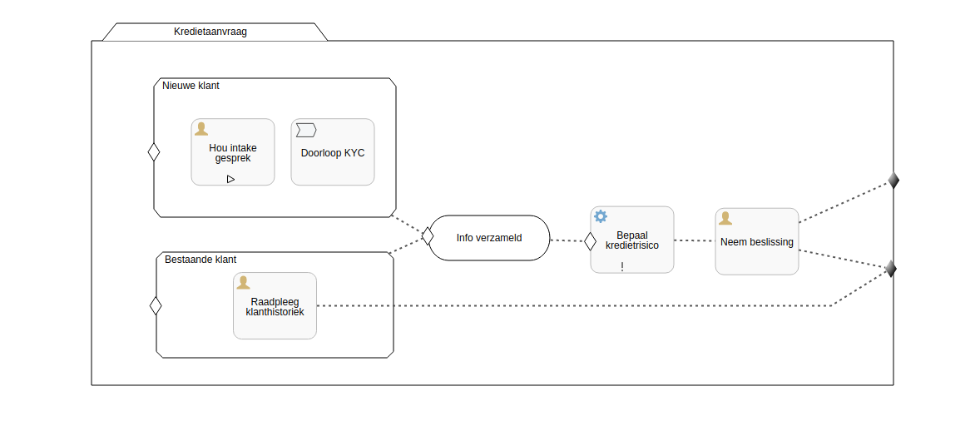This screenshot has height=421, width=980.
Task: Select the Doorloop KYC task label
Action: [333, 153]
